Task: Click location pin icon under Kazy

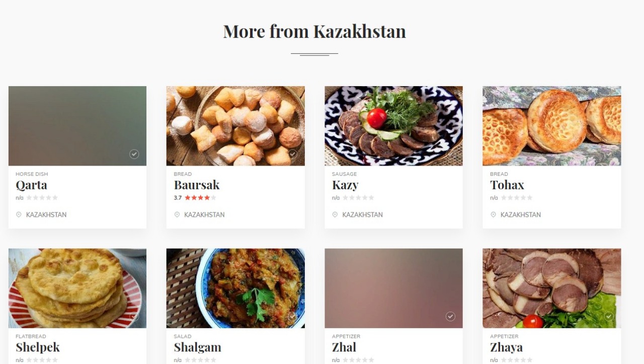Action: tap(335, 214)
